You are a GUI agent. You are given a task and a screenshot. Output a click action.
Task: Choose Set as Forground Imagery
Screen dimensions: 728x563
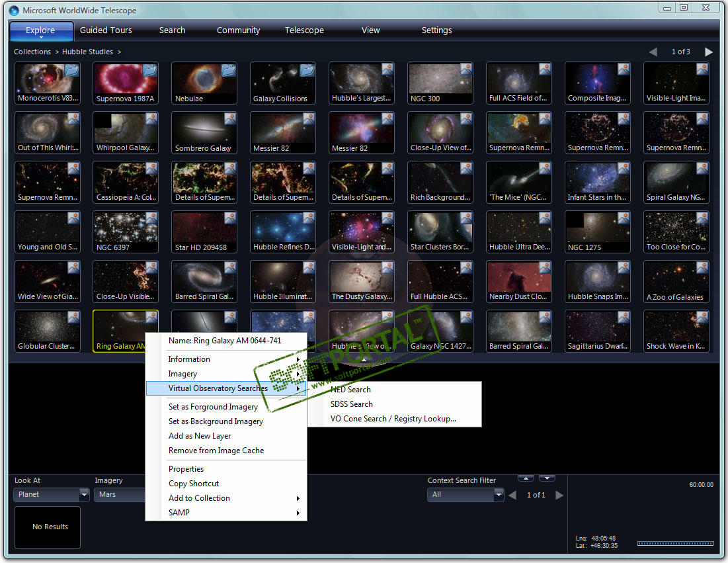226,407
